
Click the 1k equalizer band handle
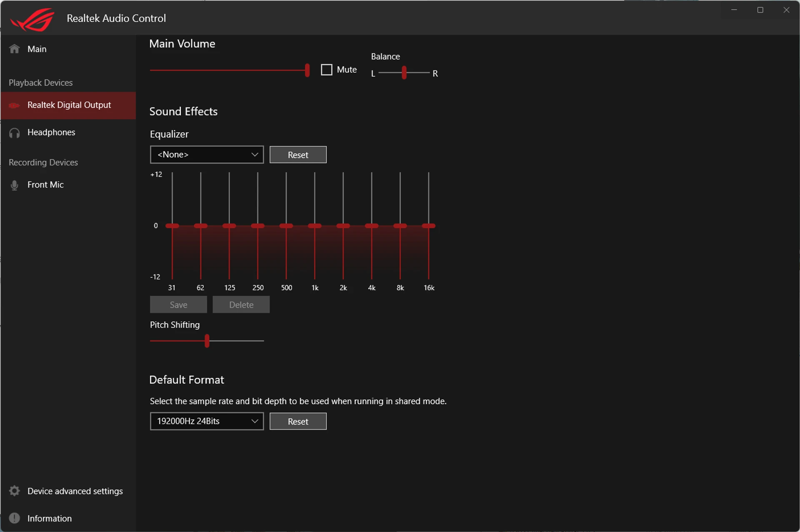(315, 226)
